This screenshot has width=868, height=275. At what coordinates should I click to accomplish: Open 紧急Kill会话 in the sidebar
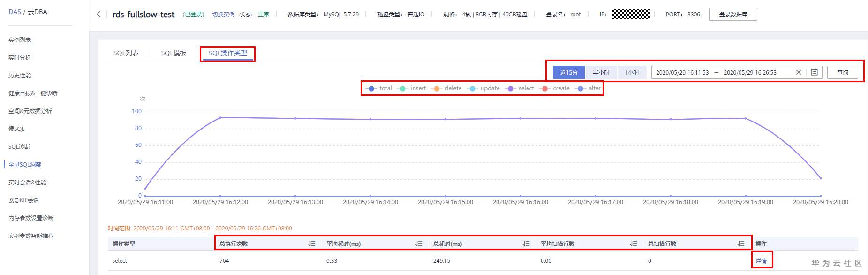[23, 200]
